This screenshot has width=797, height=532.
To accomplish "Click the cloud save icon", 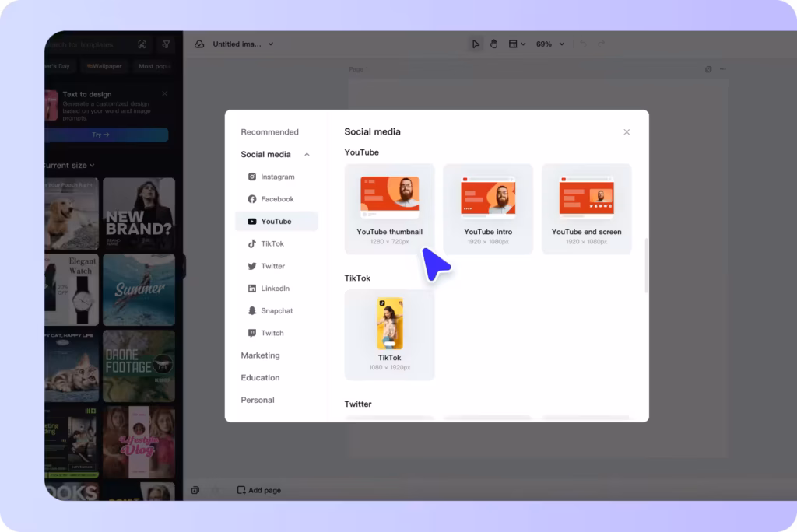I will (x=199, y=44).
